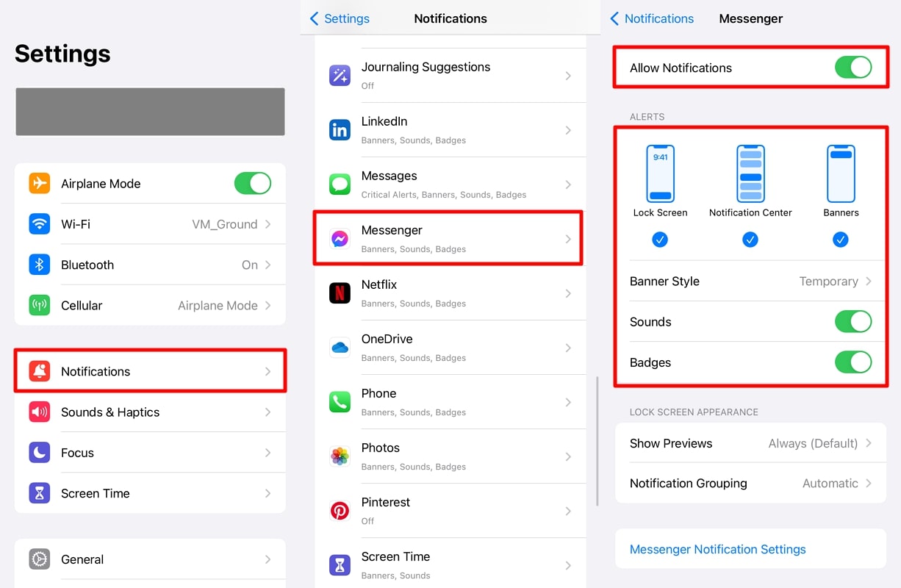Open the Journaling Suggestions icon
This screenshot has height=588, width=901.
[x=340, y=75]
